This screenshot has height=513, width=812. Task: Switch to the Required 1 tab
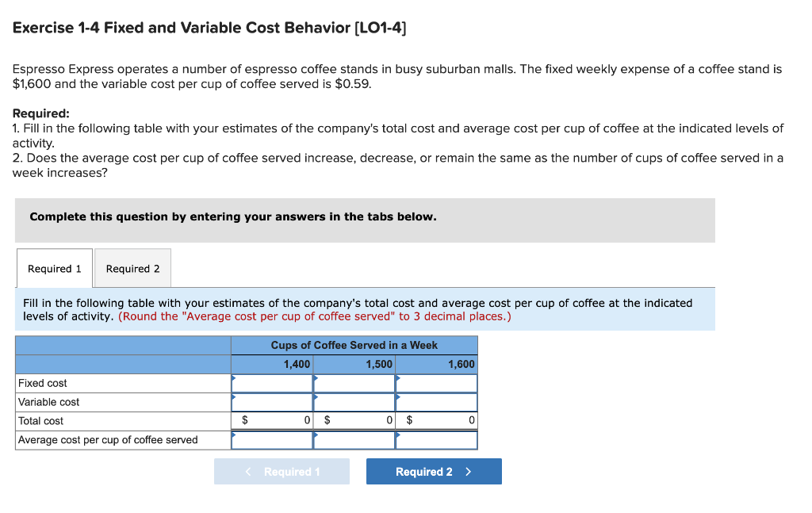coord(54,268)
